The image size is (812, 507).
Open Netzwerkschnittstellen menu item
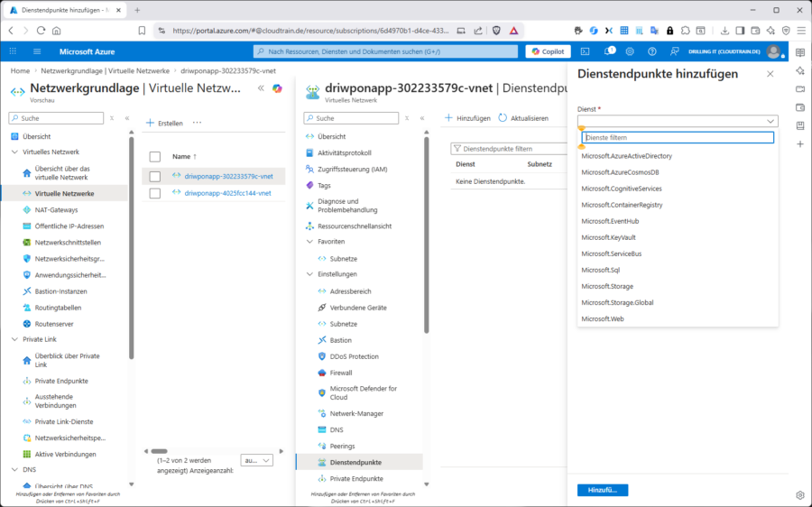pyautogui.click(x=68, y=243)
